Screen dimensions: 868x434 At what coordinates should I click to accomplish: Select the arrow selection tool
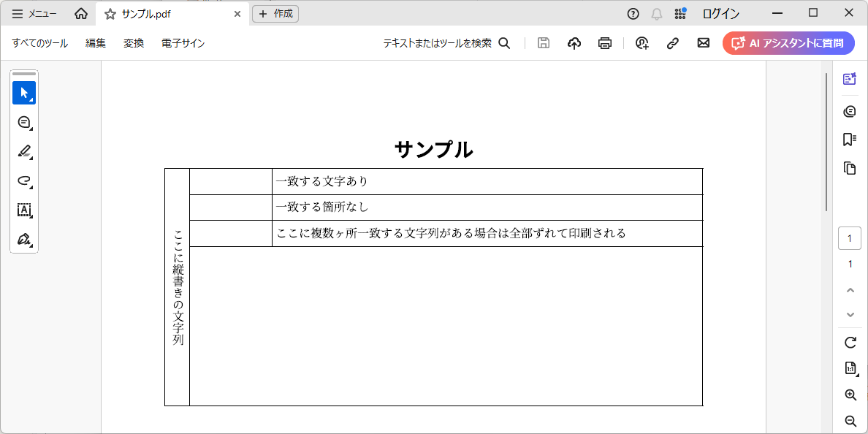click(24, 93)
